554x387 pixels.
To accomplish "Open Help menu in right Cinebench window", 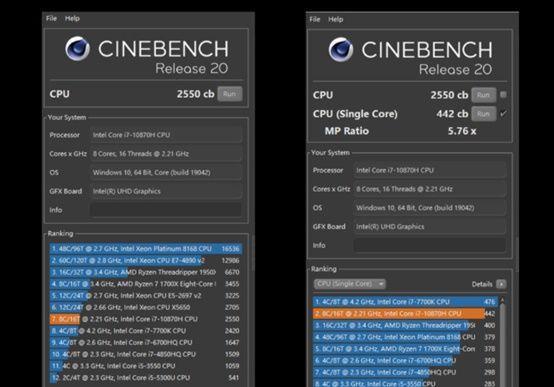I will click(x=336, y=19).
